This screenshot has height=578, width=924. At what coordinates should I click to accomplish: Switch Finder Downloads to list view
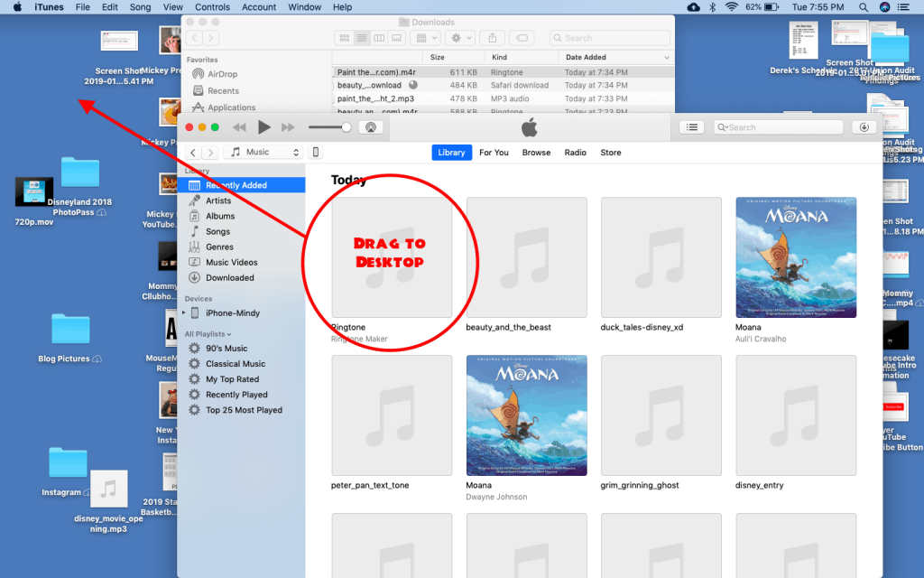[362, 38]
